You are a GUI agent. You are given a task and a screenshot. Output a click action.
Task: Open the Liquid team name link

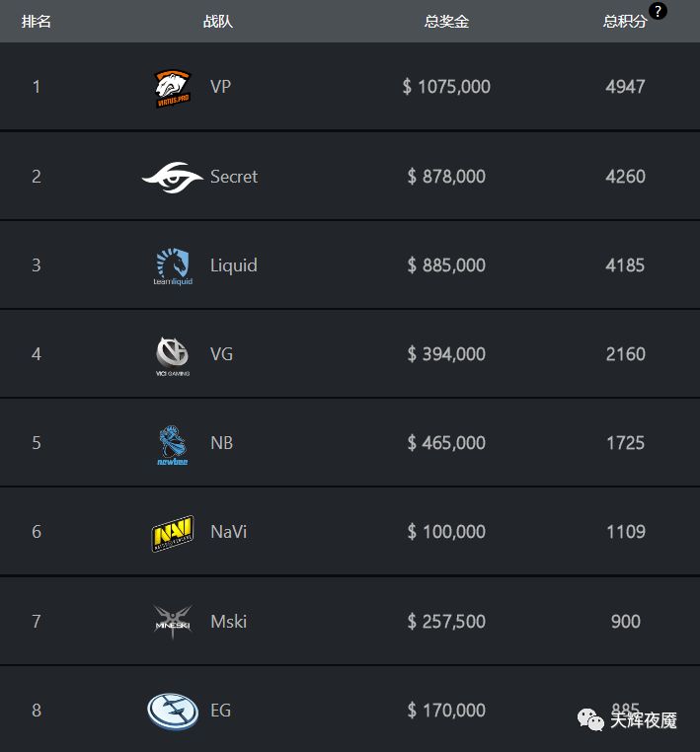pos(234,265)
